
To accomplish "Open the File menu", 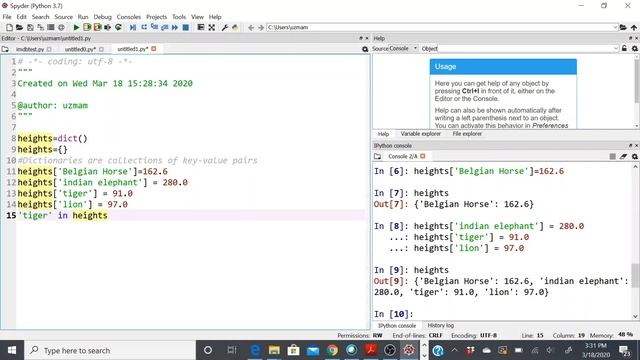I will point(7,17).
